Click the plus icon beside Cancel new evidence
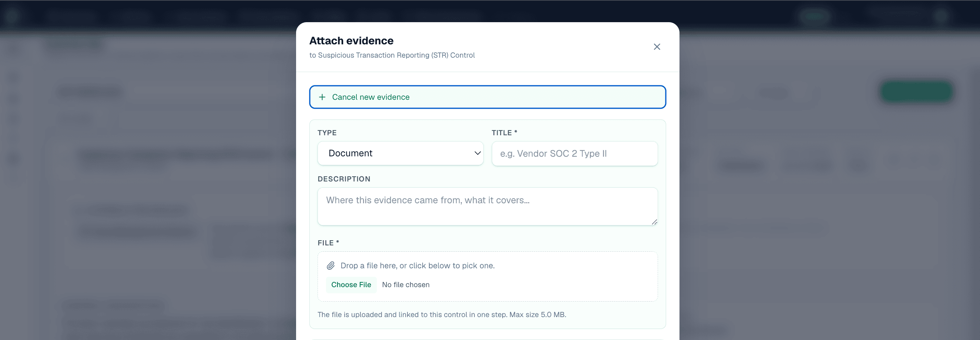 (x=322, y=97)
